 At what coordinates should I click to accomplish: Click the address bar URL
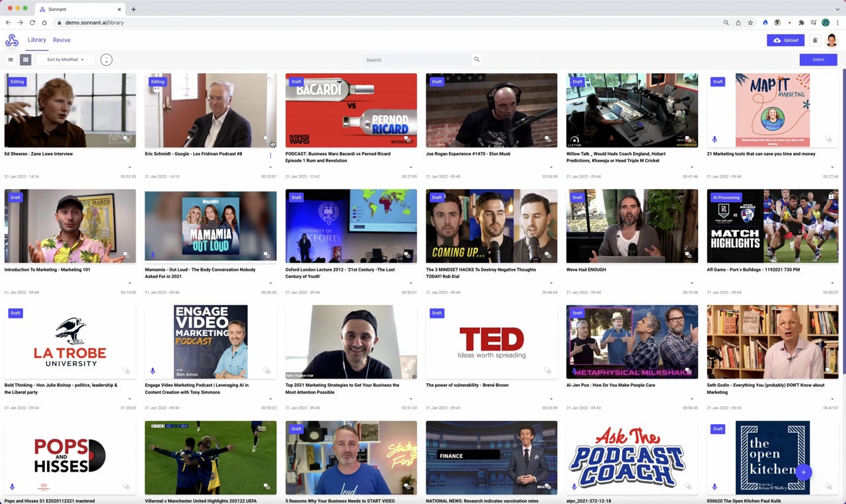pos(95,22)
